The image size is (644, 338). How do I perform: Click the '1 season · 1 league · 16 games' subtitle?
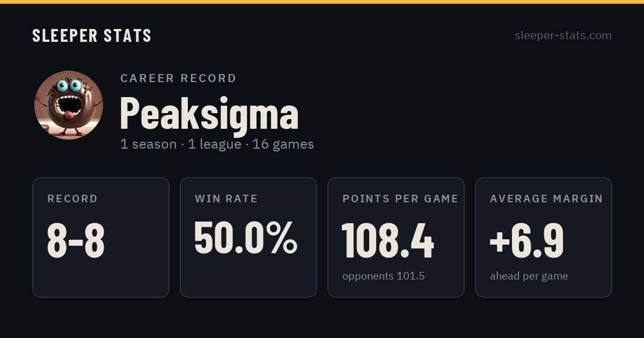coord(217,144)
